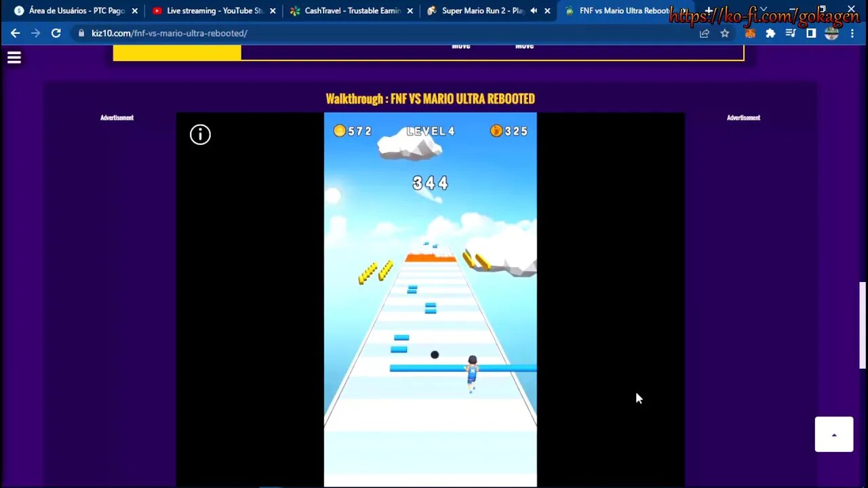
Task: Open the extensions puzzle icon
Action: tap(770, 33)
